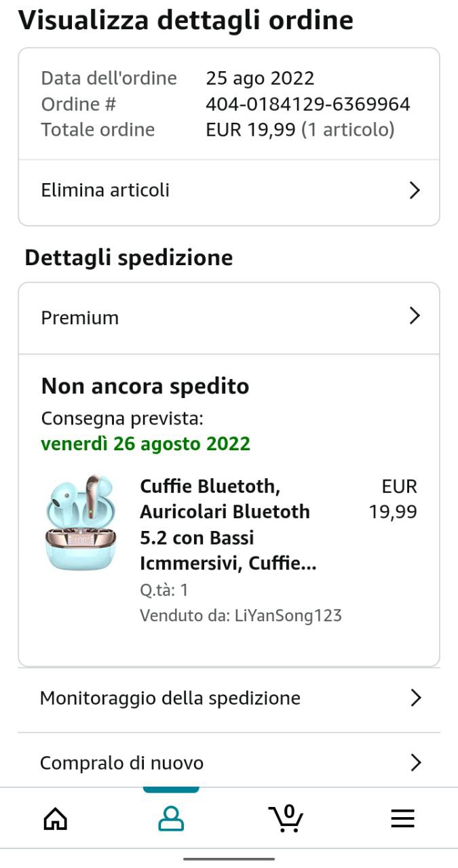Viewport: 458px width, 868px height.
Task: Open Premium shipping details row
Action: (229, 317)
